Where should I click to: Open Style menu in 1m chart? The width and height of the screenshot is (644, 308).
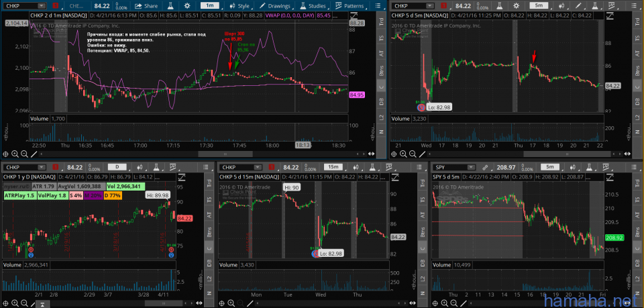pos(240,6)
